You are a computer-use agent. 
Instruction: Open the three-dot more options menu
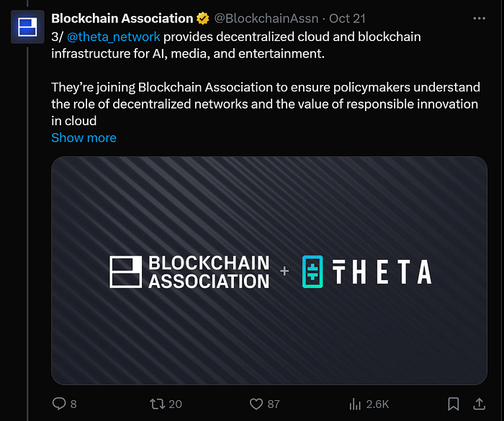(478, 18)
